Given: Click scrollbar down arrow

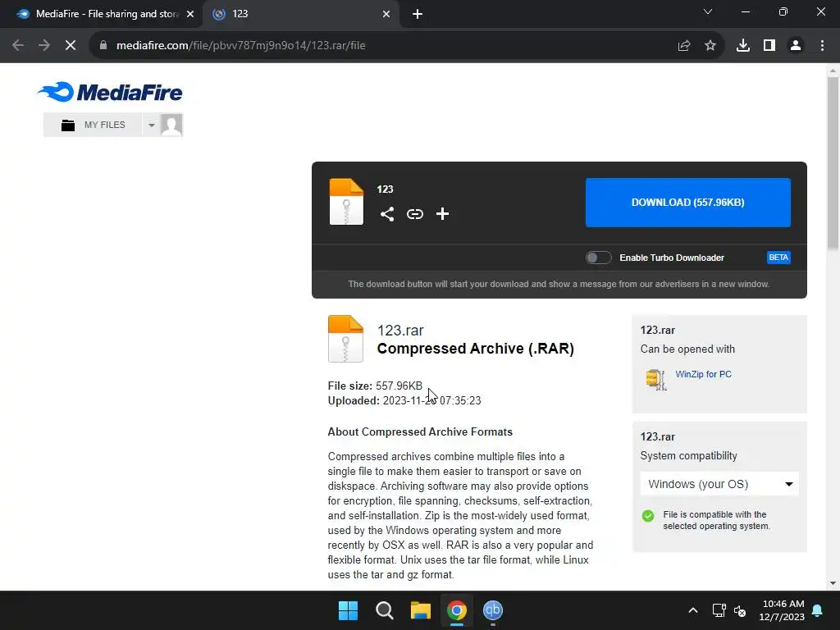Looking at the screenshot, I should click(x=833, y=583).
